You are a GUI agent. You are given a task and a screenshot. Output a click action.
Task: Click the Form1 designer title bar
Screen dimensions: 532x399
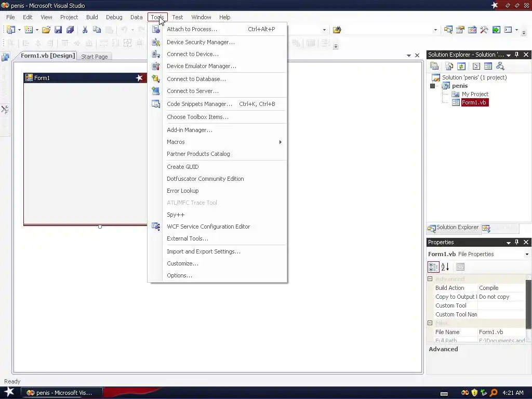tap(85, 78)
